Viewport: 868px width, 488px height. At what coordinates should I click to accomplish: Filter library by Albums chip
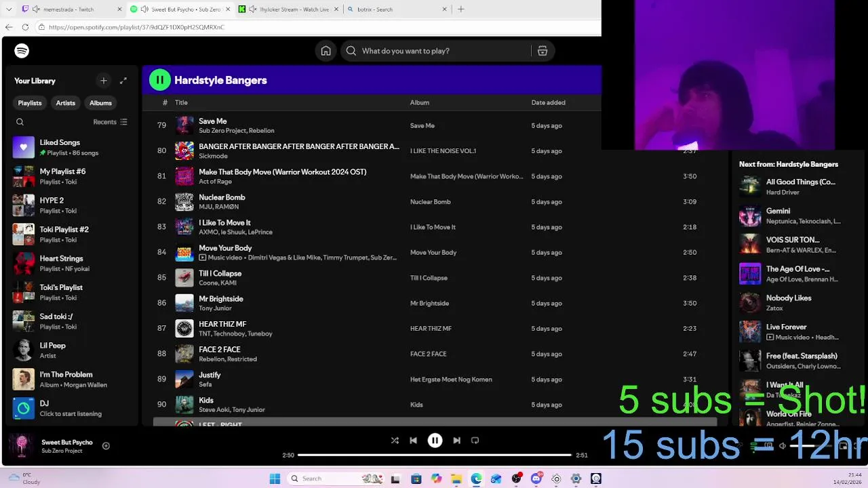tap(100, 103)
